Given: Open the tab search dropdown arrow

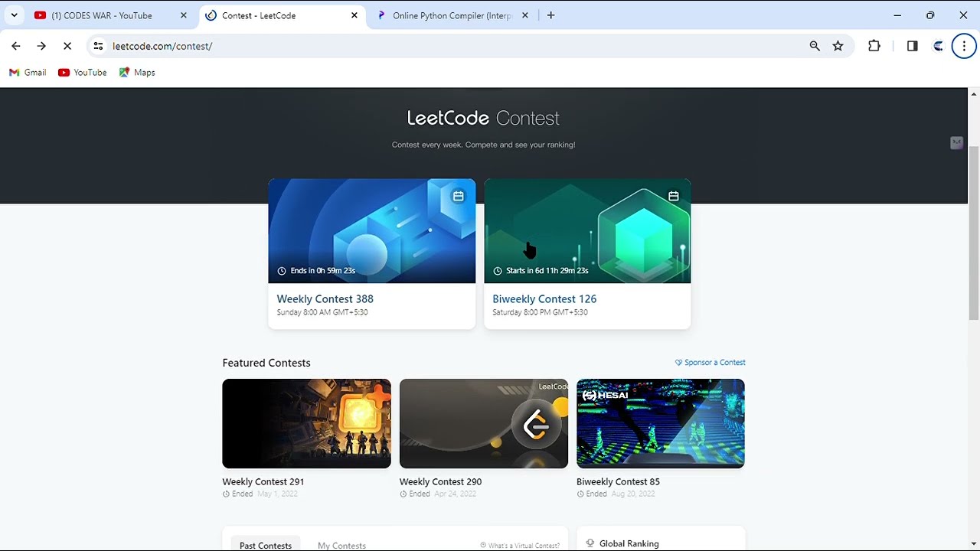Looking at the screenshot, I should click(14, 15).
